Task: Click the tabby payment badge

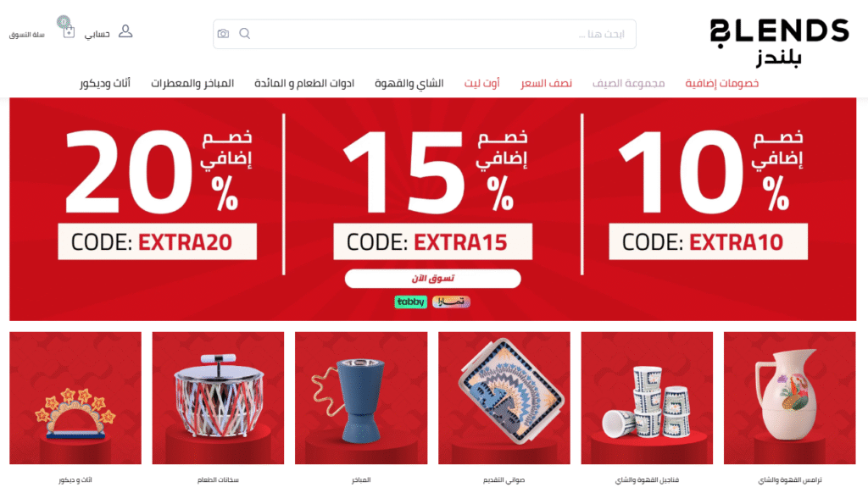Action: (x=411, y=302)
